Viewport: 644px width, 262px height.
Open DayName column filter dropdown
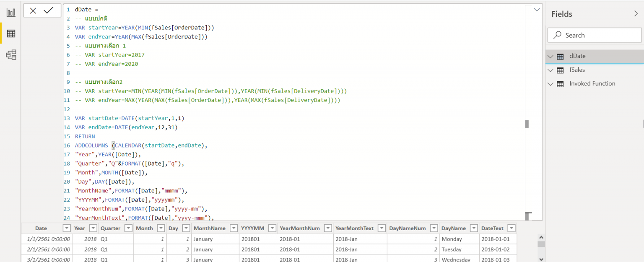pyautogui.click(x=474, y=228)
